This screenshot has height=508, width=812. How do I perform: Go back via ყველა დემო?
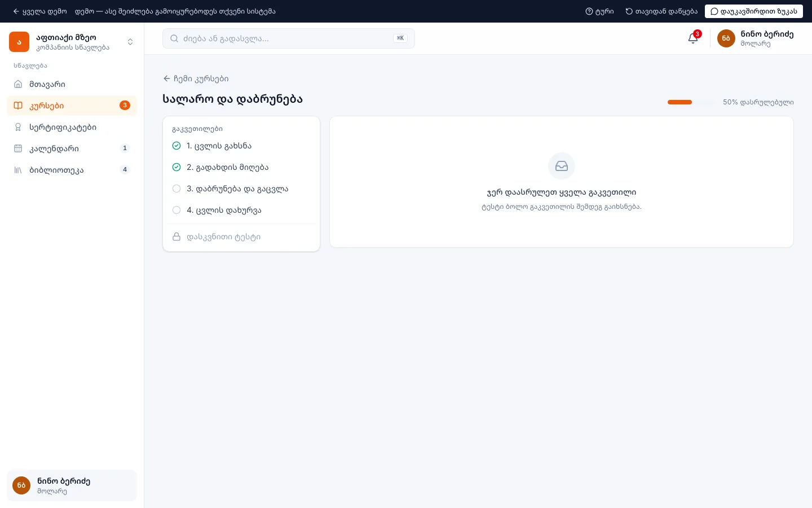coord(39,11)
